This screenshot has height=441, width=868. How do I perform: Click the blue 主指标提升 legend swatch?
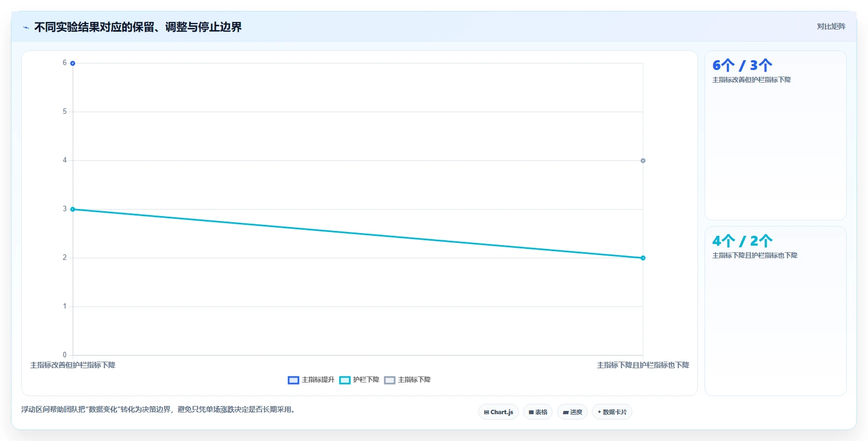294,380
